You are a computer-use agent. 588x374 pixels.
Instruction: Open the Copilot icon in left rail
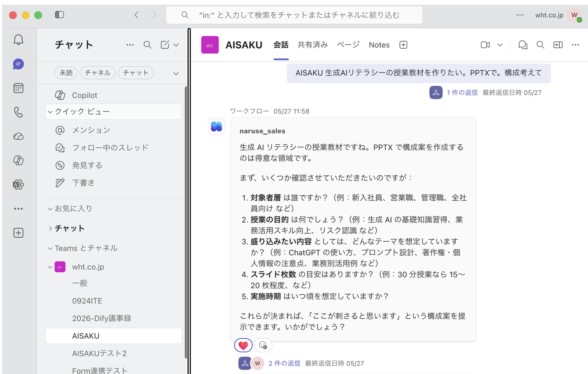coord(18,161)
